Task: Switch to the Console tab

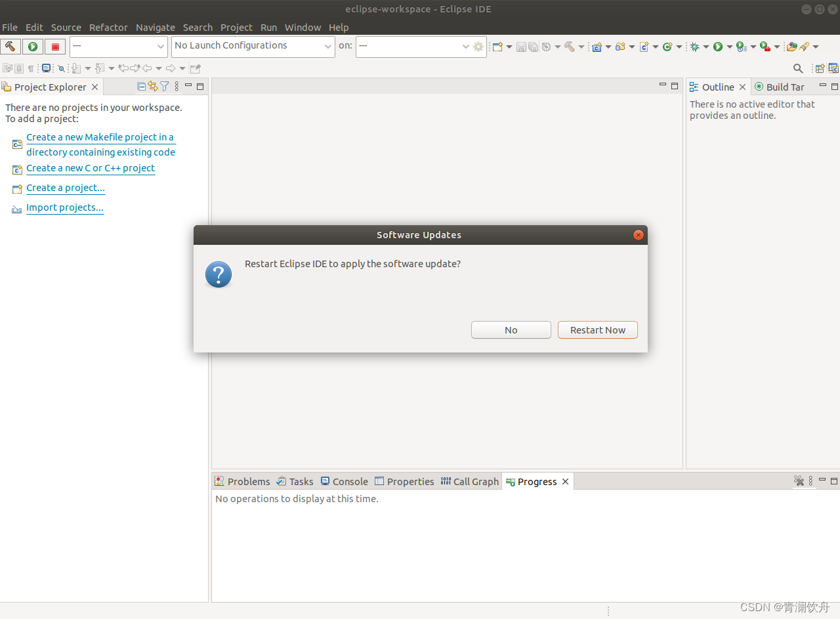Action: tap(344, 481)
